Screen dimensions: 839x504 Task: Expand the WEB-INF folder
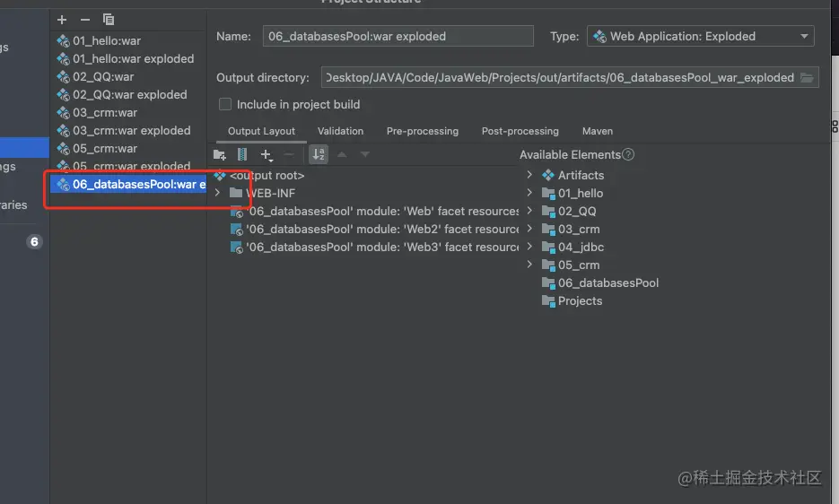217,193
